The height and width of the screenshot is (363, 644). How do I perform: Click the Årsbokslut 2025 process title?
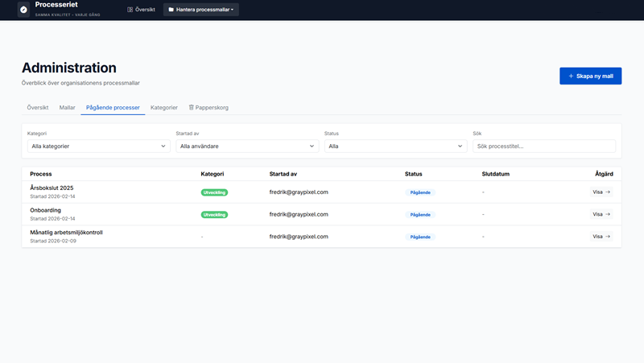(x=52, y=188)
